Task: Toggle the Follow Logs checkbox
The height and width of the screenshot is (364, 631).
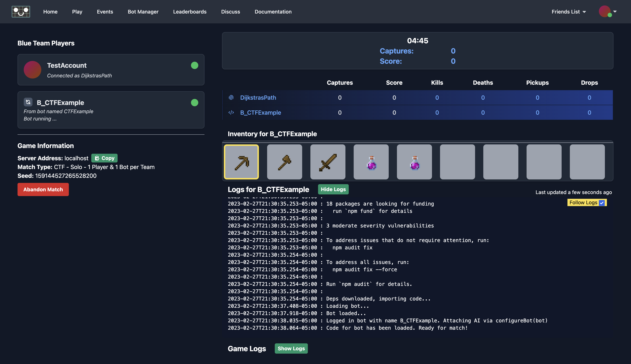Action: (602, 203)
